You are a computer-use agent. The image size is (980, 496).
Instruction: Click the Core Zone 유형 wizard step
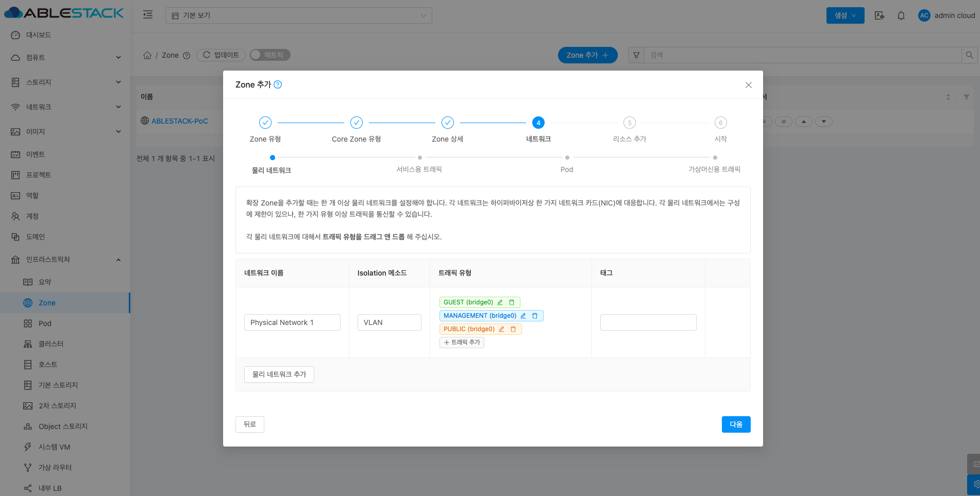point(357,129)
